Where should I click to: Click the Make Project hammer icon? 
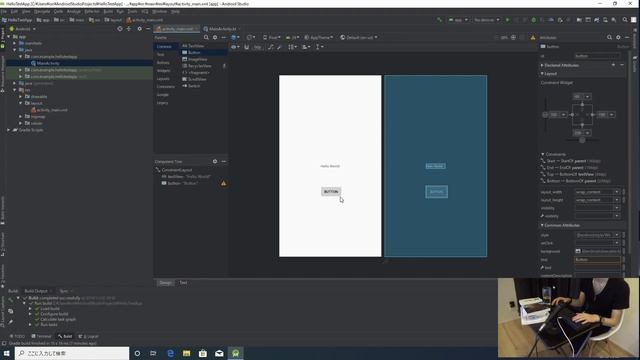pos(439,20)
